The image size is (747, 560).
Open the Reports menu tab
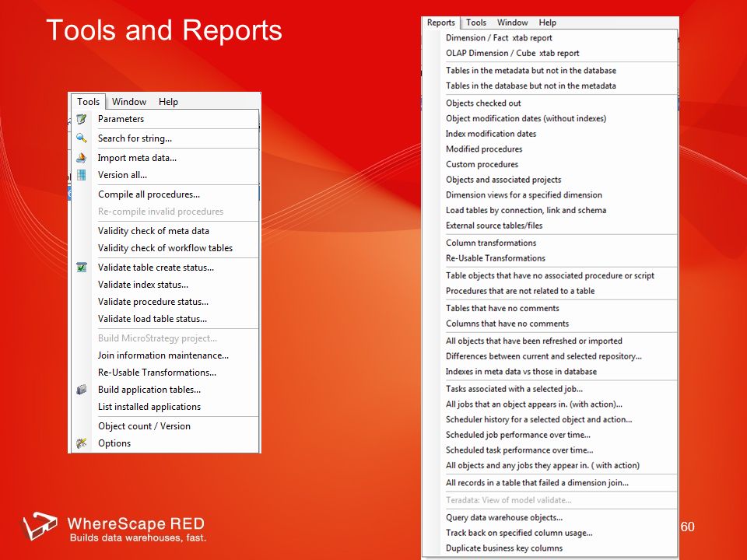pyautogui.click(x=440, y=23)
